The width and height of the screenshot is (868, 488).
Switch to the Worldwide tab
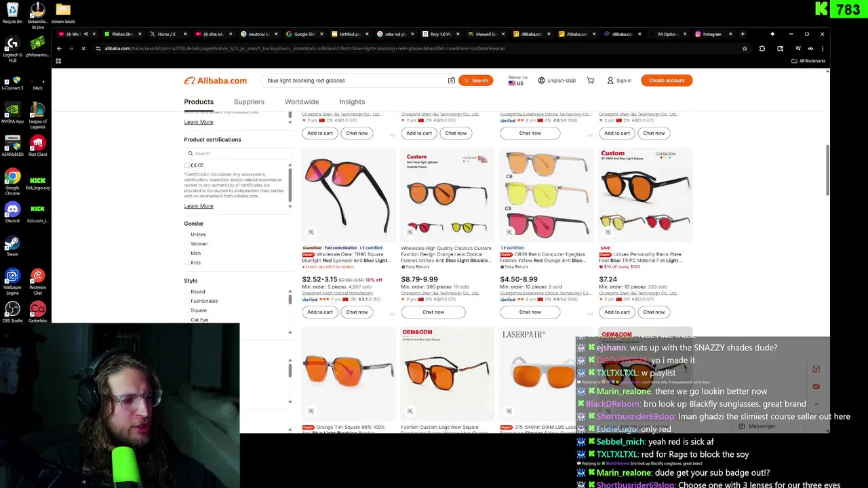click(302, 102)
